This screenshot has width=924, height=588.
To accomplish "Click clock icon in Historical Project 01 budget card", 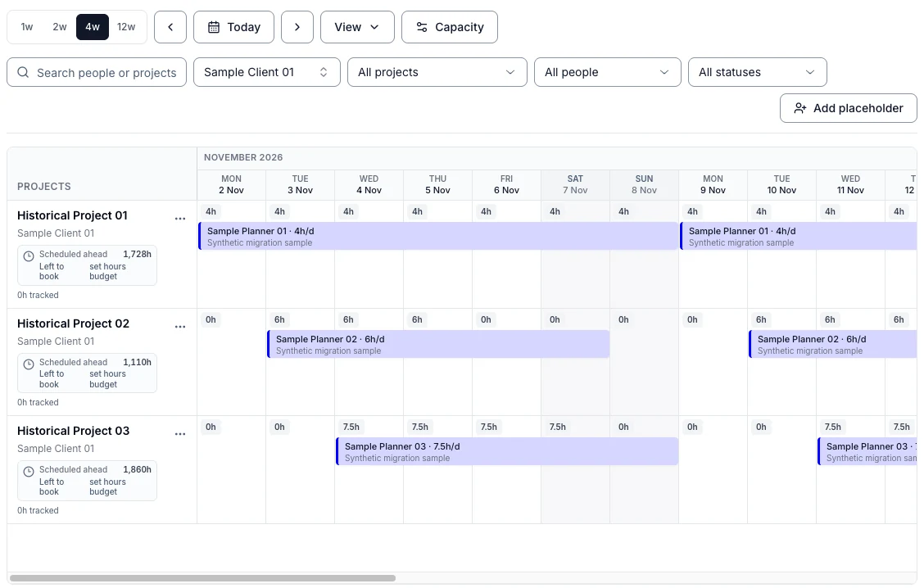I will click(29, 256).
